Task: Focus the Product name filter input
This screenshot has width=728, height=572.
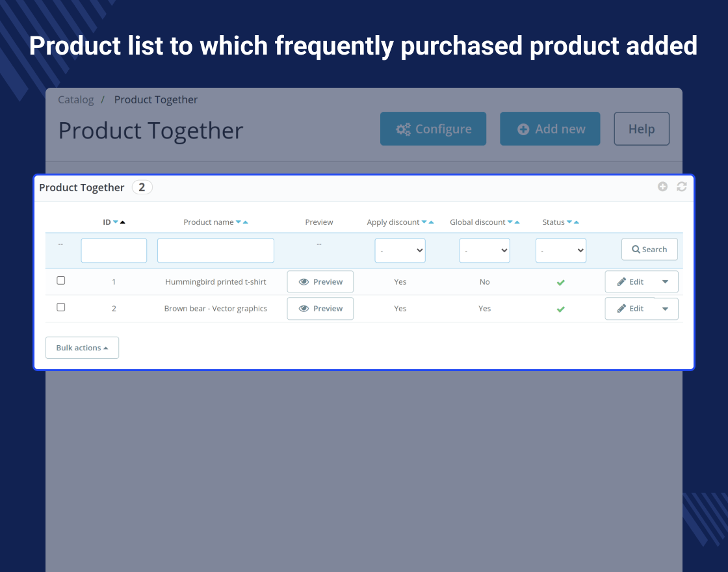Action: tap(216, 250)
